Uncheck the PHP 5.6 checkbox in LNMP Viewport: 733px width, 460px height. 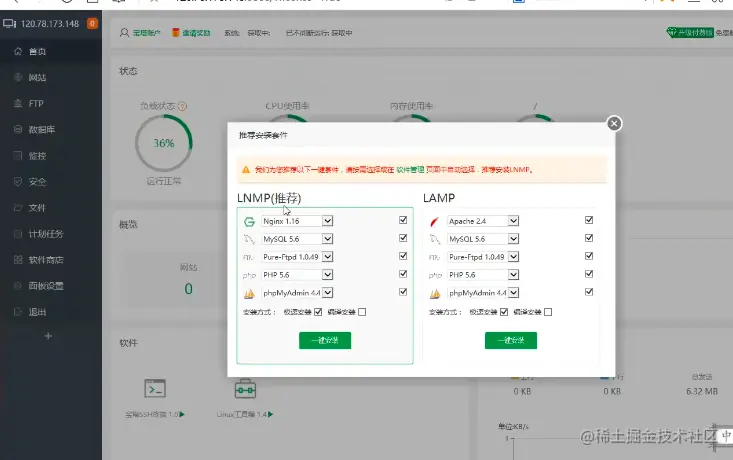[x=403, y=274]
